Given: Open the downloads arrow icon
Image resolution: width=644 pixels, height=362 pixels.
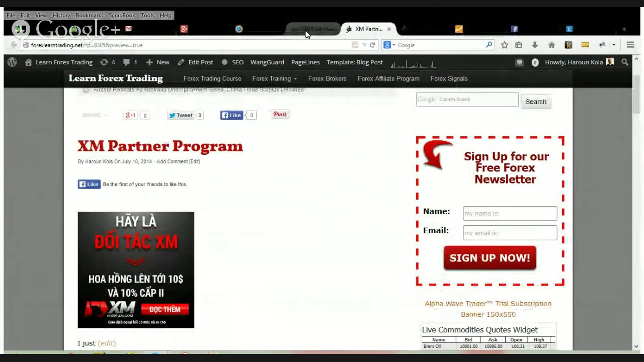Looking at the screenshot, I should 535,45.
